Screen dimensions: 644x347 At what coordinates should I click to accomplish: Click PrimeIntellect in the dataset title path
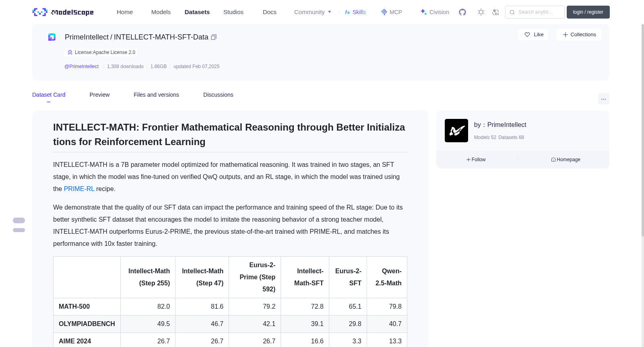click(x=87, y=37)
